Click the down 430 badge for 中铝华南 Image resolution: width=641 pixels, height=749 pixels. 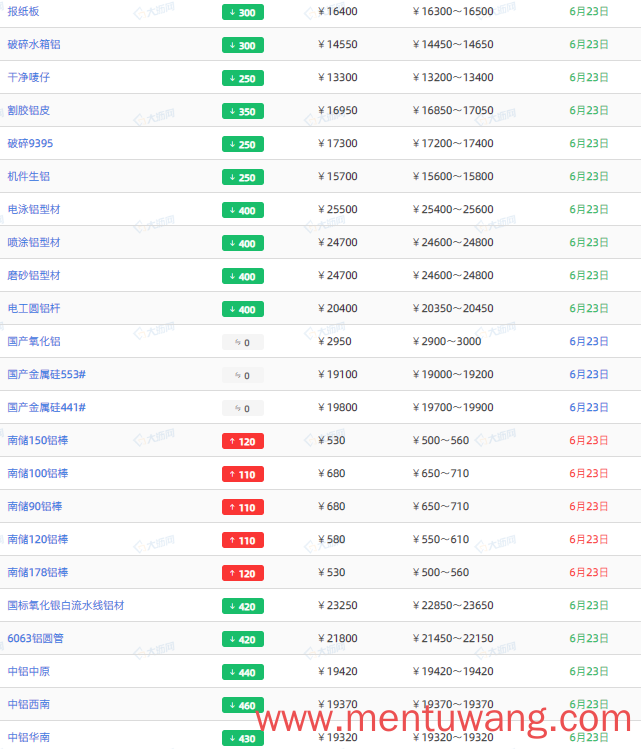click(x=243, y=738)
